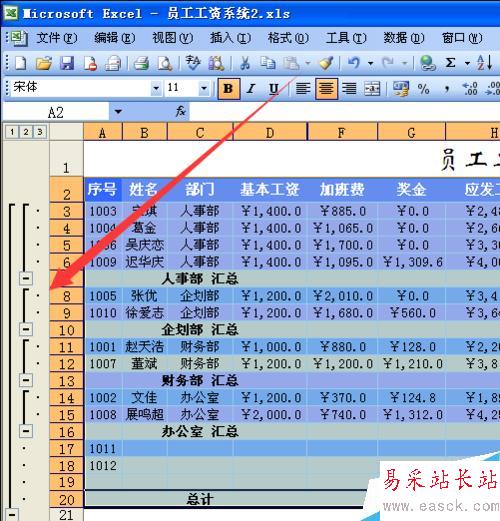This screenshot has width=500, height=521.
Task: Toggle Underline formatting
Action: point(274,89)
